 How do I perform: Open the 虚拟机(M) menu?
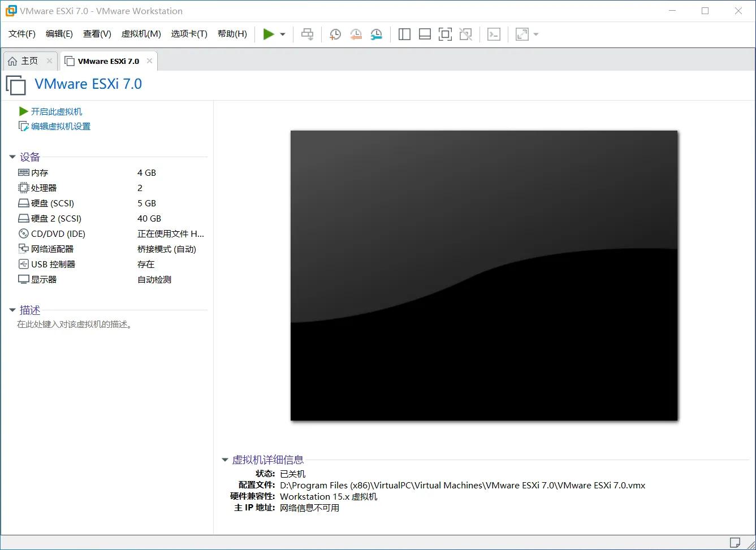click(141, 33)
